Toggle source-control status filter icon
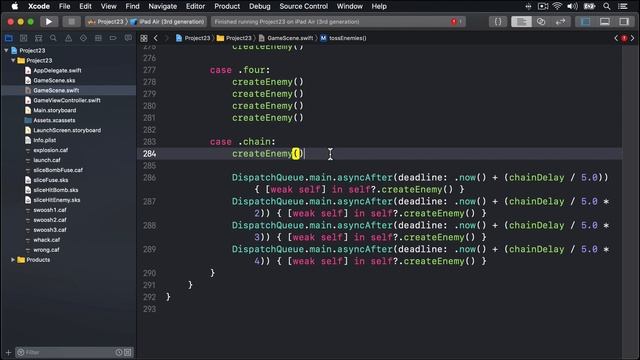The height and width of the screenshot is (360, 640). click(x=128, y=352)
